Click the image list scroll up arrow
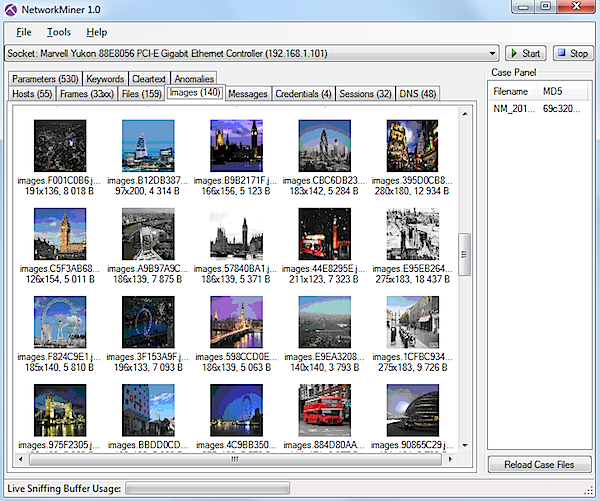This screenshot has width=600, height=501. [465, 114]
